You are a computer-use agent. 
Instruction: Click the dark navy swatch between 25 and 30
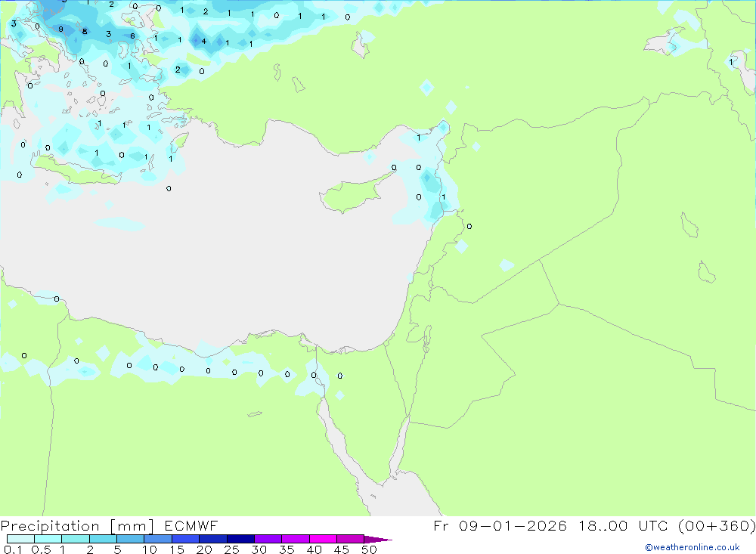(x=240, y=539)
